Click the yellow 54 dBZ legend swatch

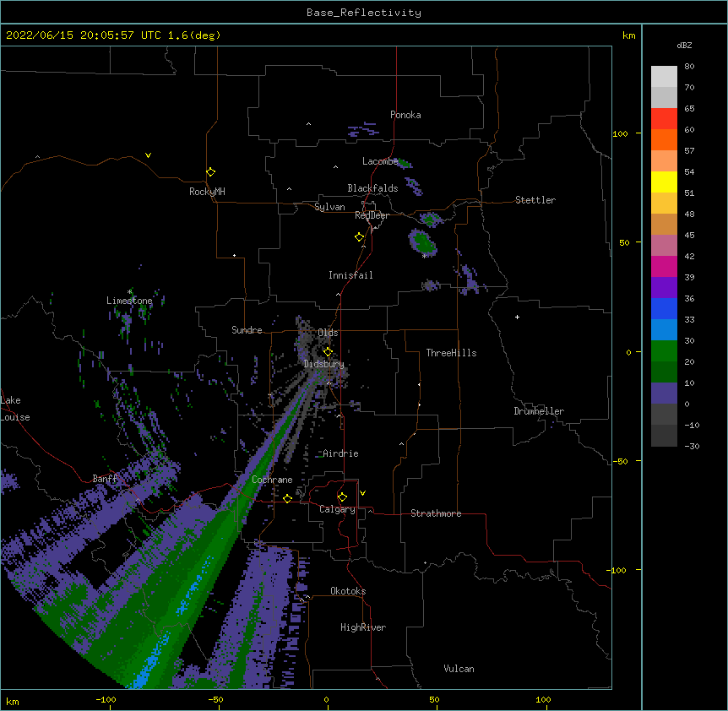[x=664, y=182]
